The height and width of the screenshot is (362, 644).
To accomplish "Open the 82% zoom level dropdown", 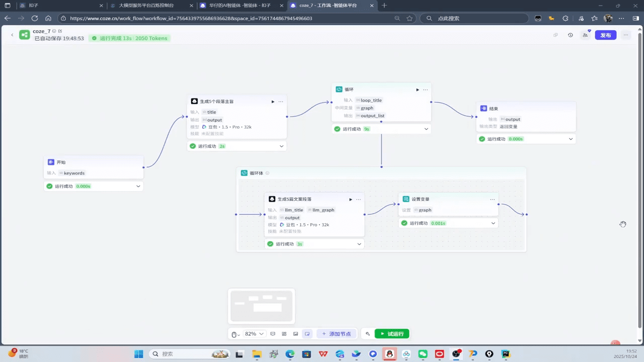I will click(255, 334).
